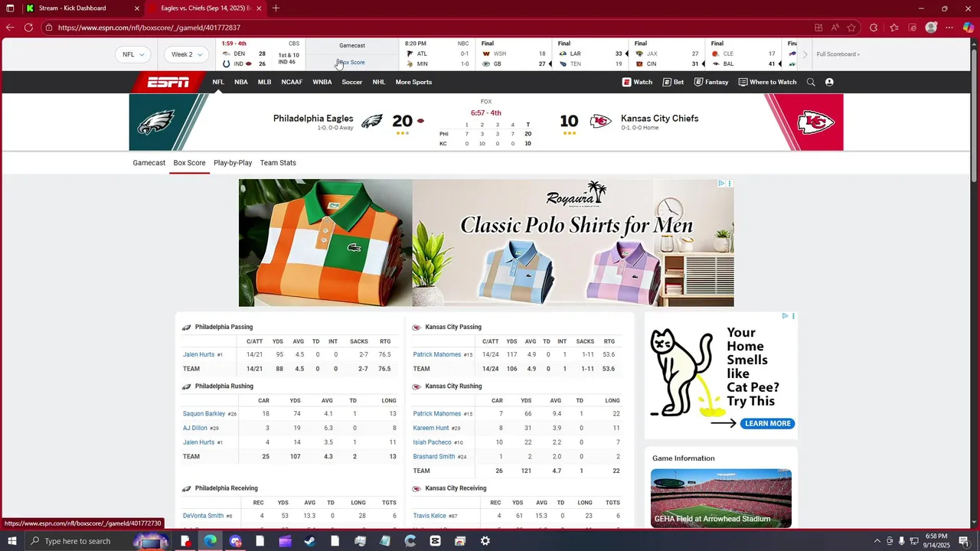Image resolution: width=980 pixels, height=551 pixels.
Task: Open Jalen Hurts passing player link
Action: [x=198, y=354]
